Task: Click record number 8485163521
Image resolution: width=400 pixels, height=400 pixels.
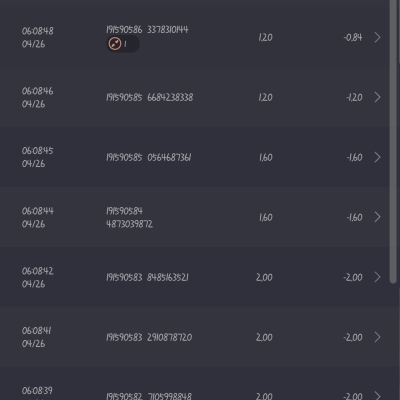Action: pyautogui.click(x=168, y=277)
